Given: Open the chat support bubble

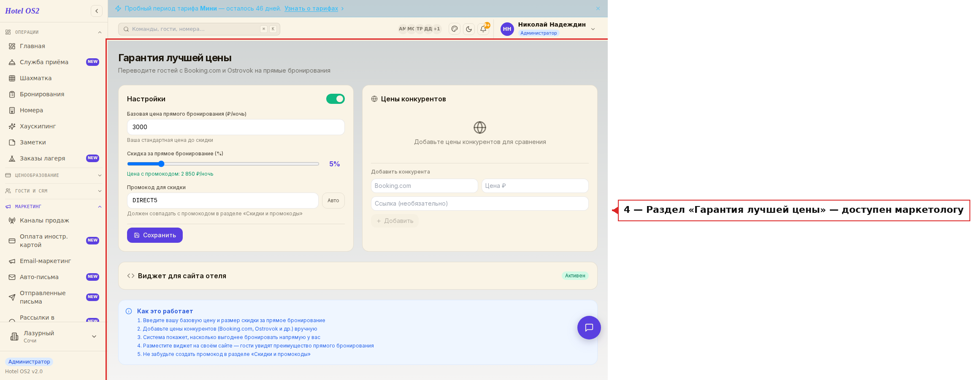Looking at the screenshot, I should [x=589, y=328].
